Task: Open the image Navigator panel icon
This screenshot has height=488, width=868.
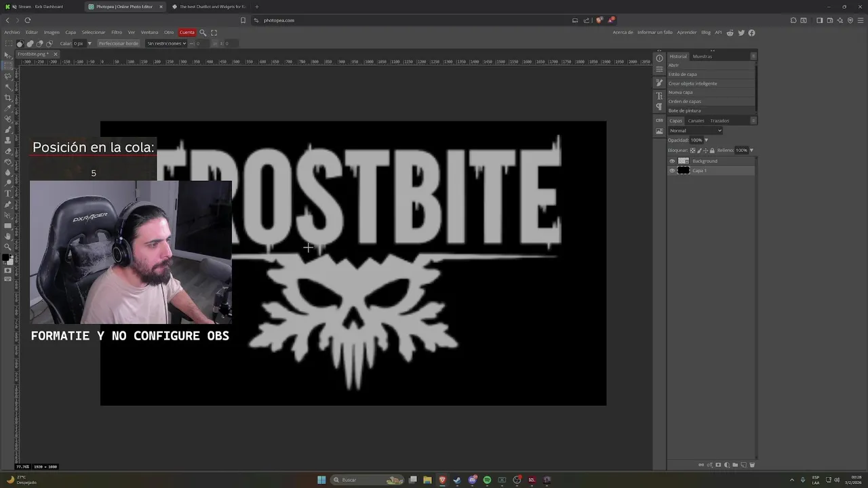Action: (x=659, y=131)
